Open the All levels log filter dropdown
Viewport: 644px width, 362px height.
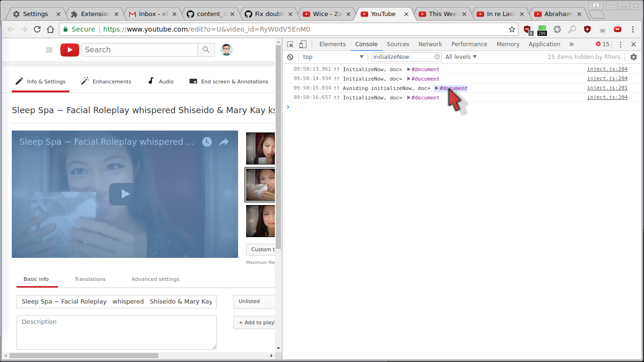click(x=461, y=57)
